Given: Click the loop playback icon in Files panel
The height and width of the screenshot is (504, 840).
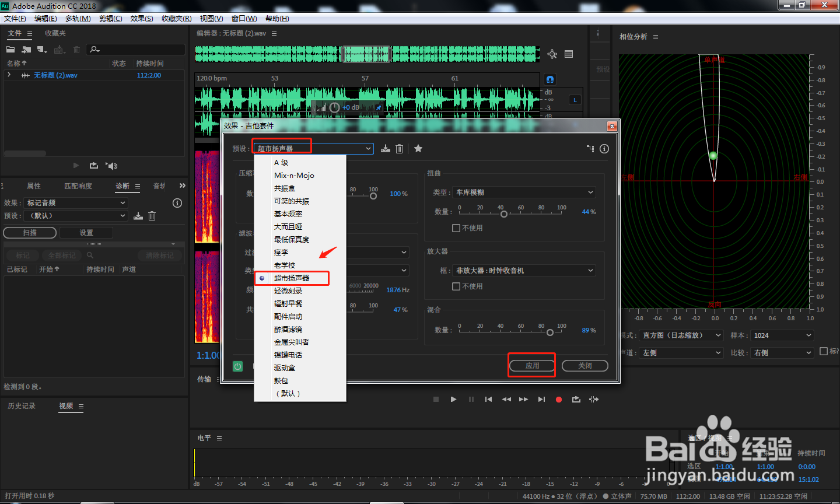Looking at the screenshot, I should [x=93, y=166].
